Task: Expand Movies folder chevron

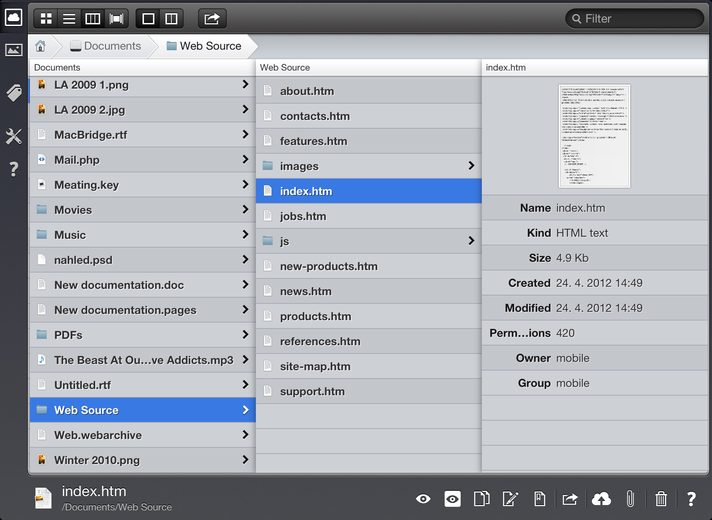Action: pos(245,209)
